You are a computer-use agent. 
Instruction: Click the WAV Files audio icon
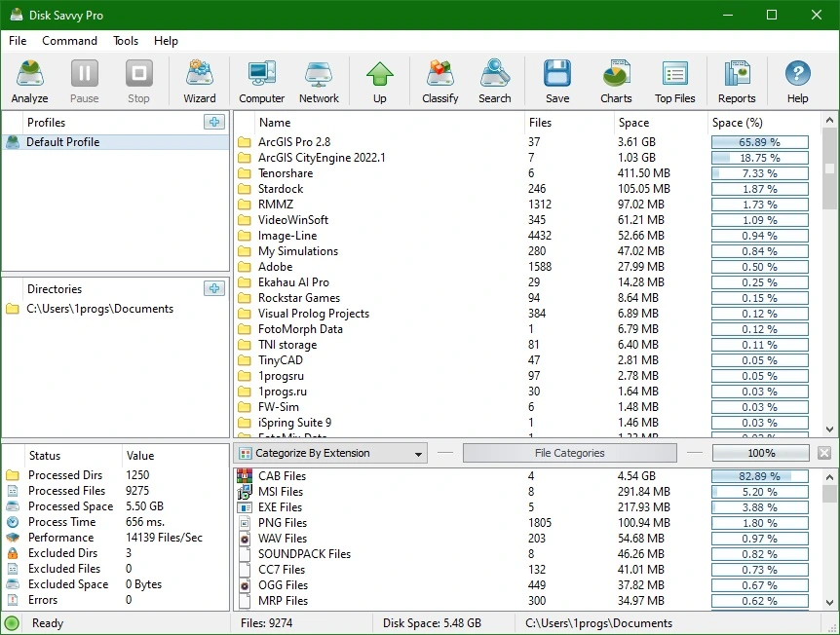[245, 538]
